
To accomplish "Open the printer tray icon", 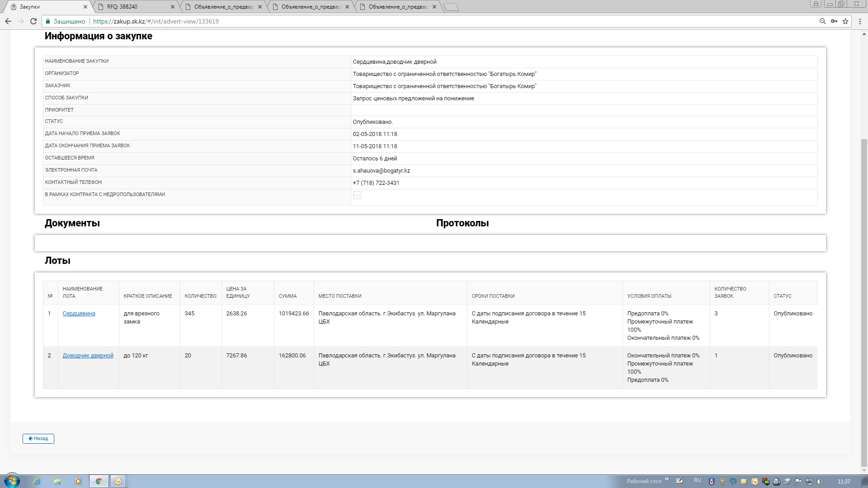I will tap(777, 482).
